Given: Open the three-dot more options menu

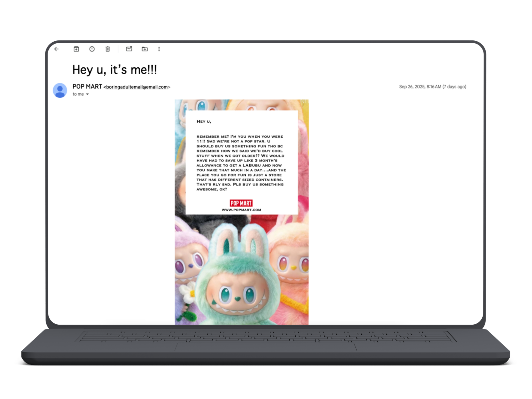Looking at the screenshot, I should tap(159, 49).
